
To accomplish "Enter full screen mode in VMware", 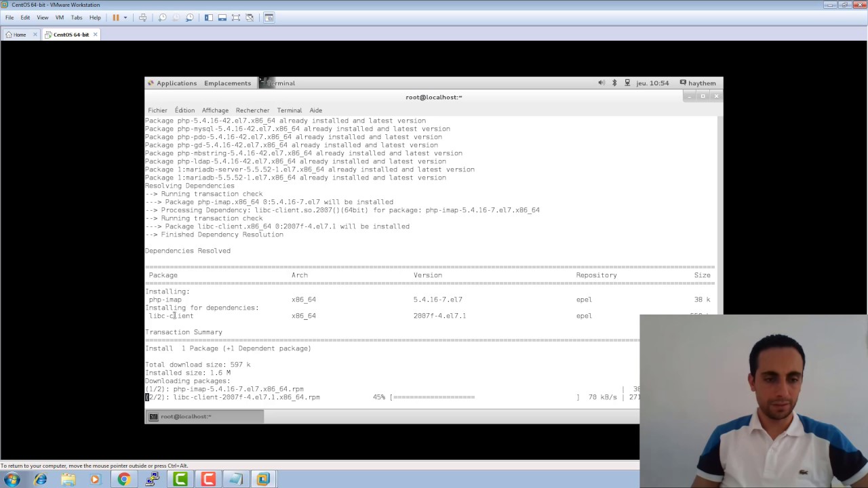I will coord(235,18).
